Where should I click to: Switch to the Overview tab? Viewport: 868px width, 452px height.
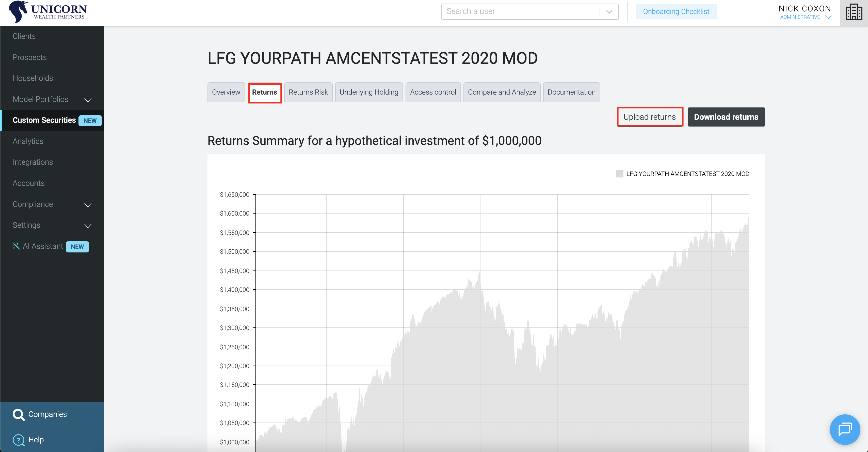click(x=226, y=92)
